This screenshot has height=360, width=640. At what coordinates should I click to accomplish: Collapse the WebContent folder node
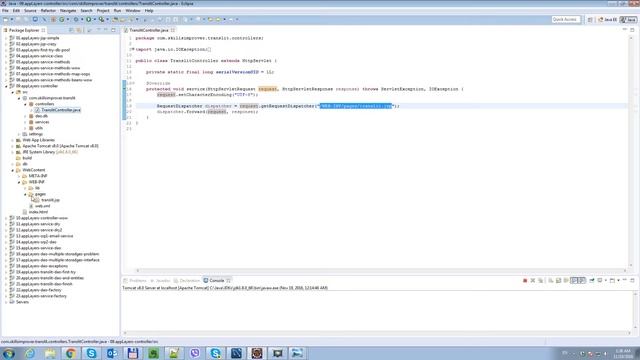[13, 170]
